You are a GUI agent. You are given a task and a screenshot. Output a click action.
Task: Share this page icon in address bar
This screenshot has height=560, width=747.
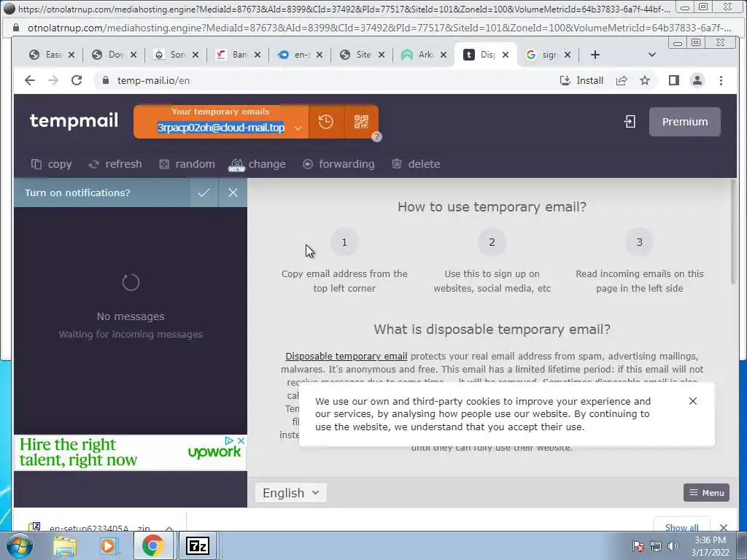[x=622, y=80]
